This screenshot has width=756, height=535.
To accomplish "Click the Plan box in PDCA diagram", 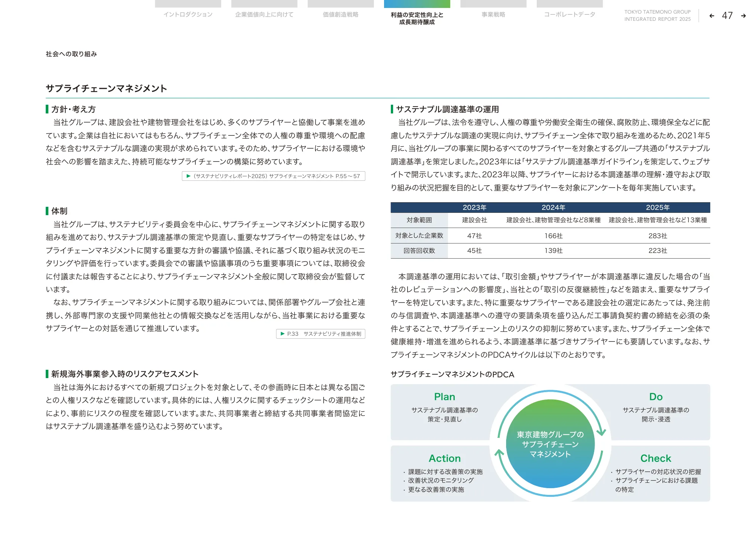I will coord(445,412).
